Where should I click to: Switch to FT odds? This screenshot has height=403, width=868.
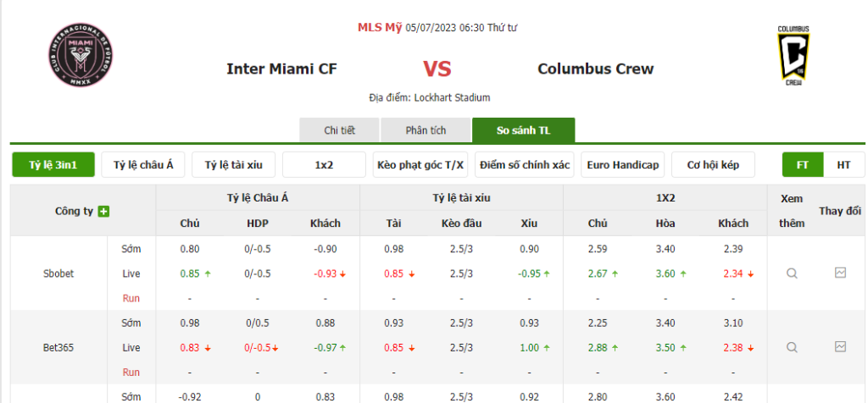pos(802,165)
